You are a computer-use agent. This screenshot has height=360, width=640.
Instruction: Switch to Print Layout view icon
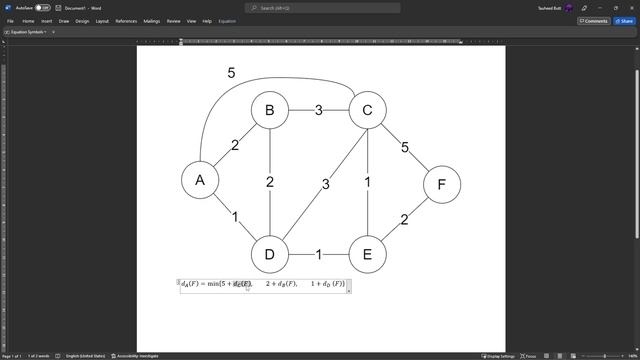click(560, 356)
